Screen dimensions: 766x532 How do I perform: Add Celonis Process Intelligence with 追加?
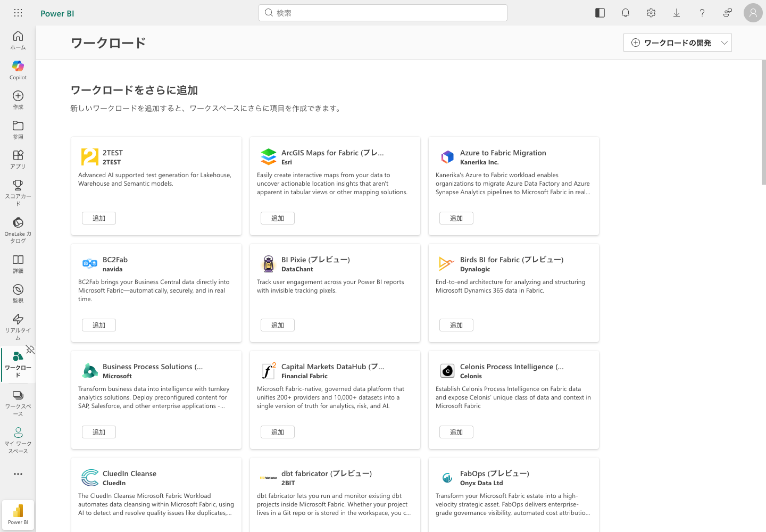456,432
